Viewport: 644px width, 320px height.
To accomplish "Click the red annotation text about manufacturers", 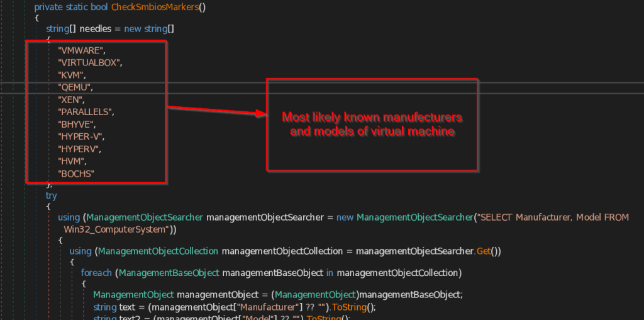I will point(372,124).
